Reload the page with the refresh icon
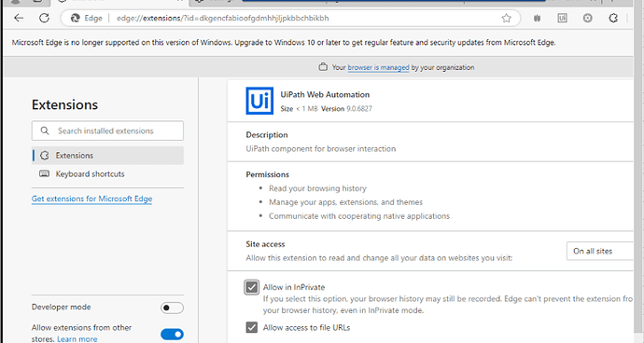Viewport: 644px width, 343px height. [45, 18]
